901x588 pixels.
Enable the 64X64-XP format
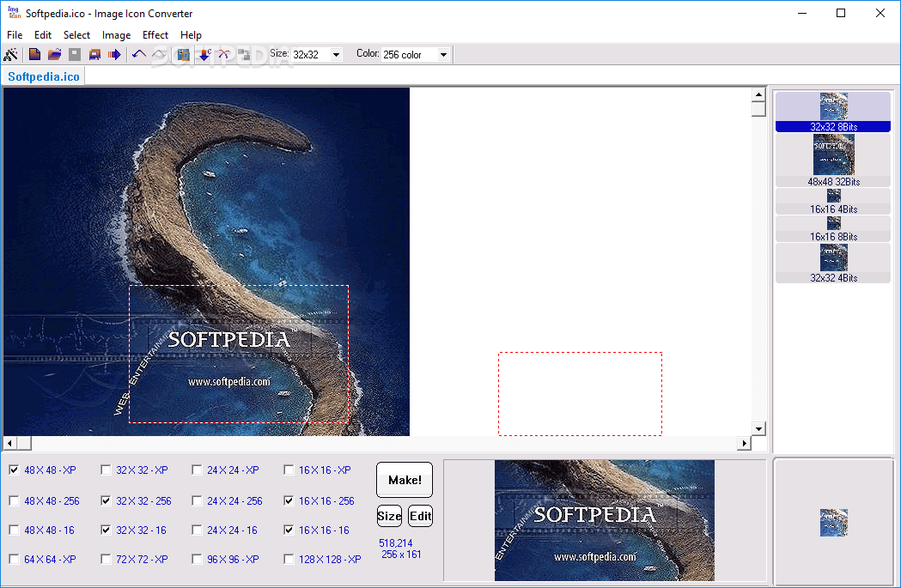(15, 559)
